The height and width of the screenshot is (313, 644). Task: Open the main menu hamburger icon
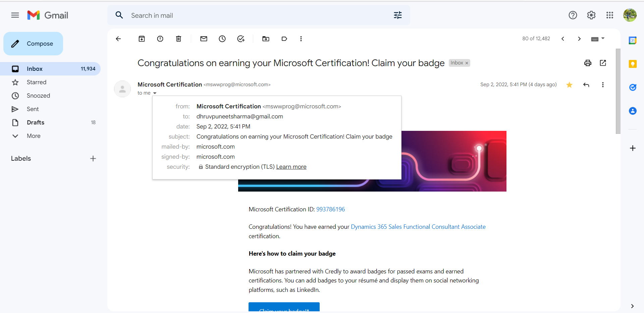[x=15, y=15]
